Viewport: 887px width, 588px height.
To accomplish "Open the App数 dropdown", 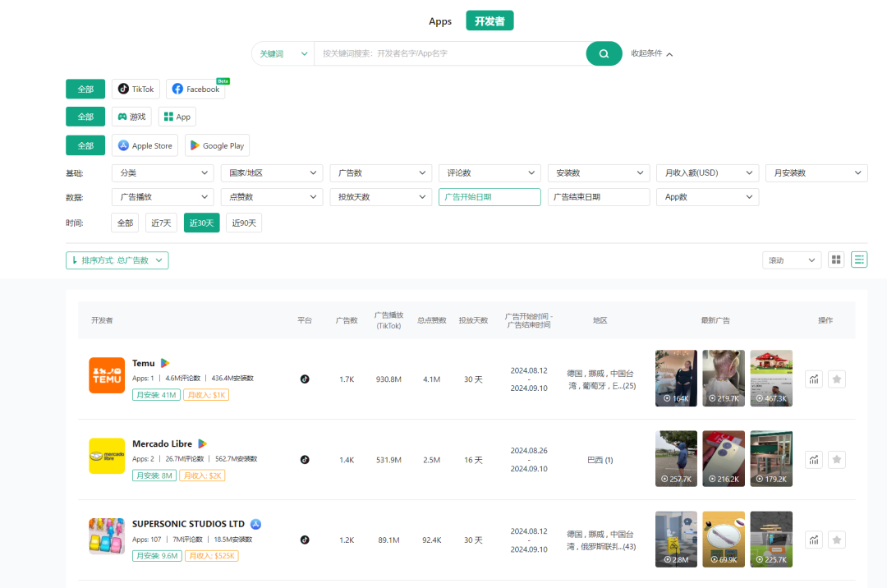I will pos(707,197).
